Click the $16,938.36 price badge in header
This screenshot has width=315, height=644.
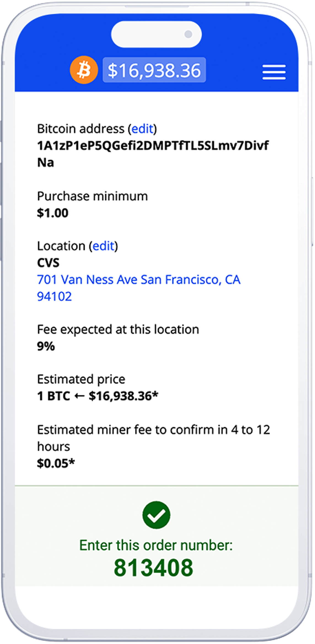tap(154, 70)
